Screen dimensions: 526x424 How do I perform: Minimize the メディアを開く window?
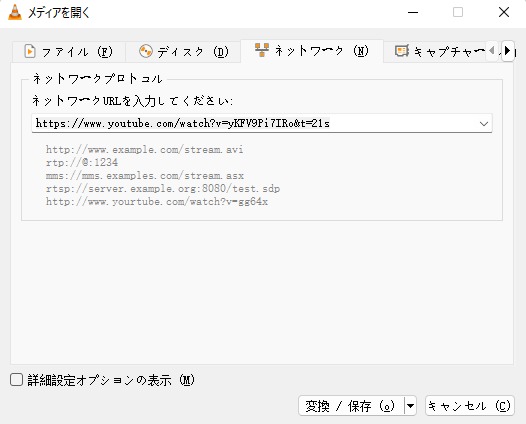pyautogui.click(x=413, y=12)
